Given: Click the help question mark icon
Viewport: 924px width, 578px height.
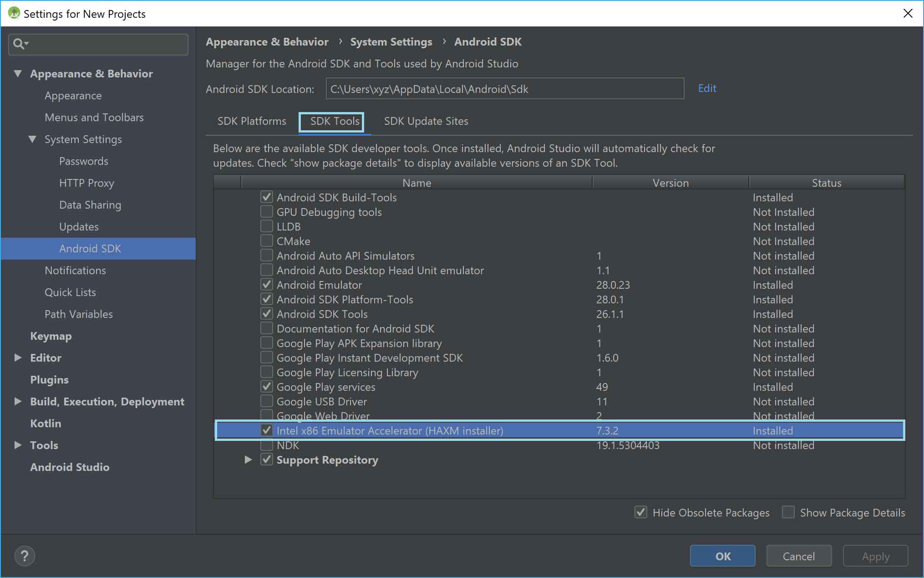Looking at the screenshot, I should coord(24,556).
